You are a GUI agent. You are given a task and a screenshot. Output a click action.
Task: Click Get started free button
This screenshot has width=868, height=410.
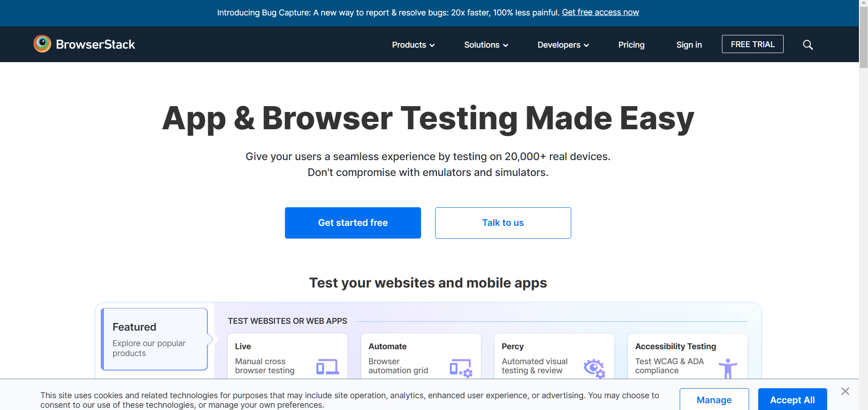point(353,223)
